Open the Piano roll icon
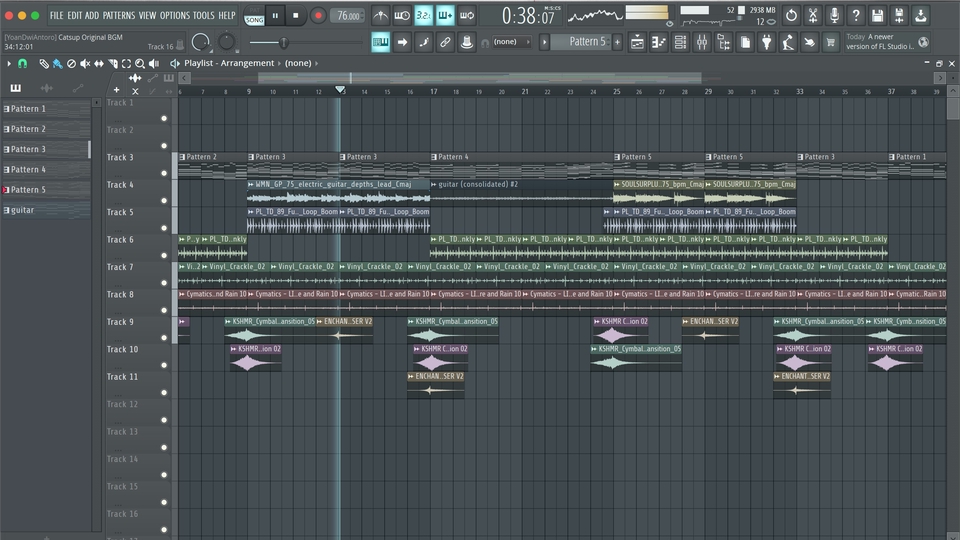 [659, 42]
